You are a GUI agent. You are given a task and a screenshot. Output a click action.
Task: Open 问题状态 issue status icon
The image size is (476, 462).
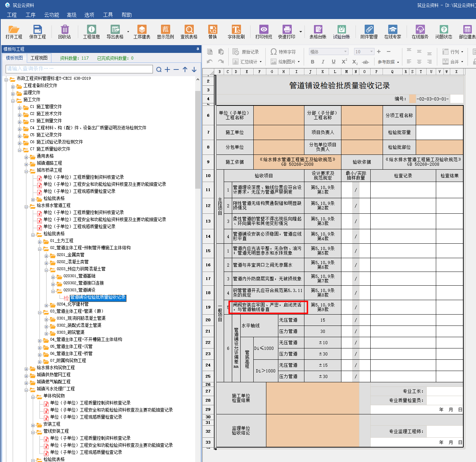point(444,32)
